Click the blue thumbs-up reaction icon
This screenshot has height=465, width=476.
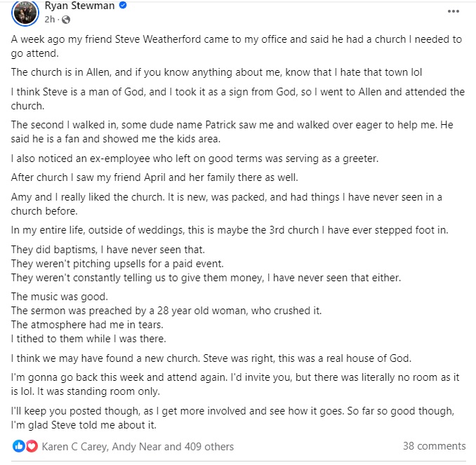[x=18, y=446]
